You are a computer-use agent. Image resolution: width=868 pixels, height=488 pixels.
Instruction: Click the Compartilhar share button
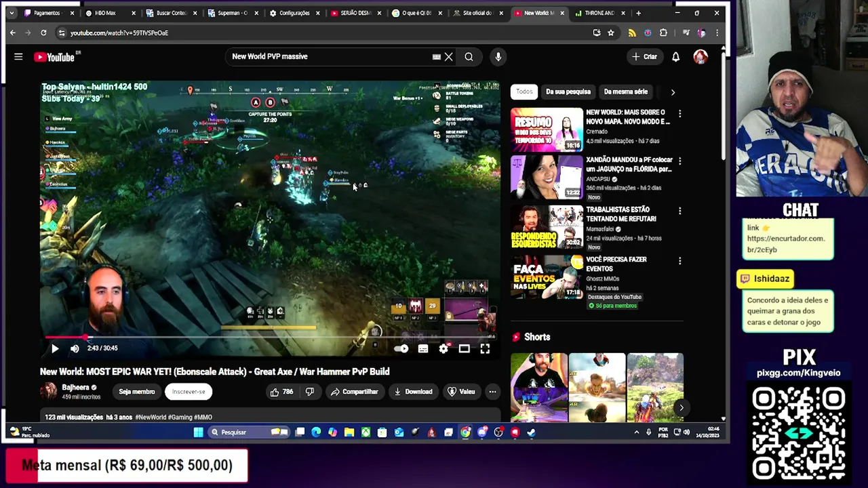(x=354, y=392)
